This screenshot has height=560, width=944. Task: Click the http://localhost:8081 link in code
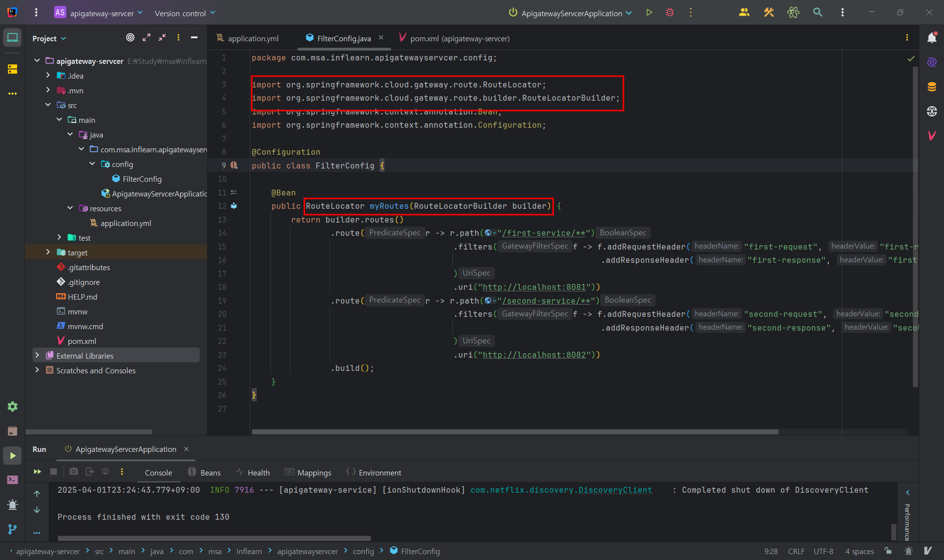point(534,287)
